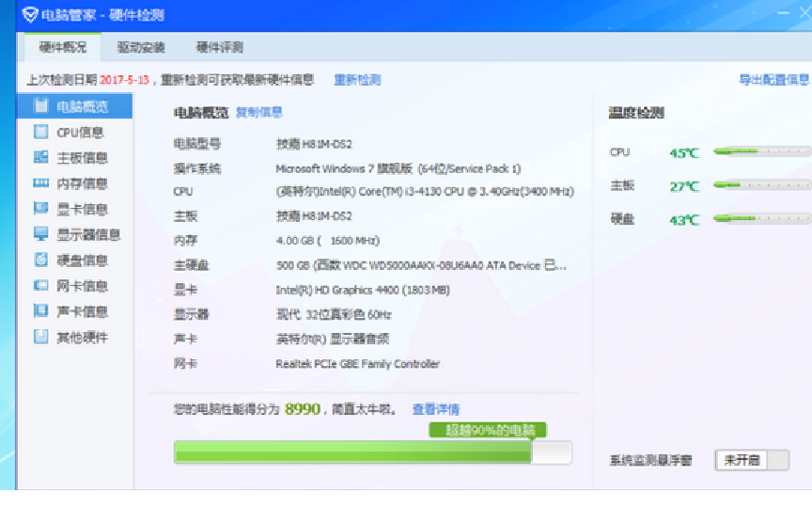The width and height of the screenshot is (812, 508).
Task: Click the CPU value i3-4130 text
Action: [x=425, y=191]
